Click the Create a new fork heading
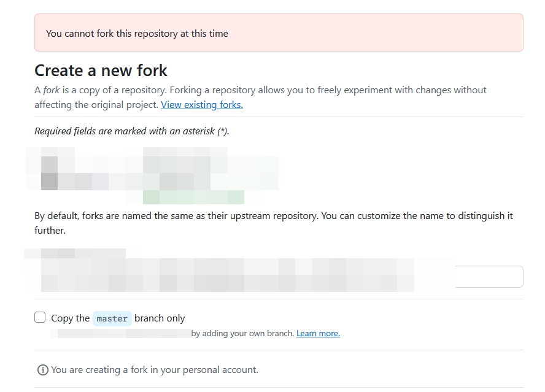Image resolution: width=545 pixels, height=392 pixels. pos(101,71)
